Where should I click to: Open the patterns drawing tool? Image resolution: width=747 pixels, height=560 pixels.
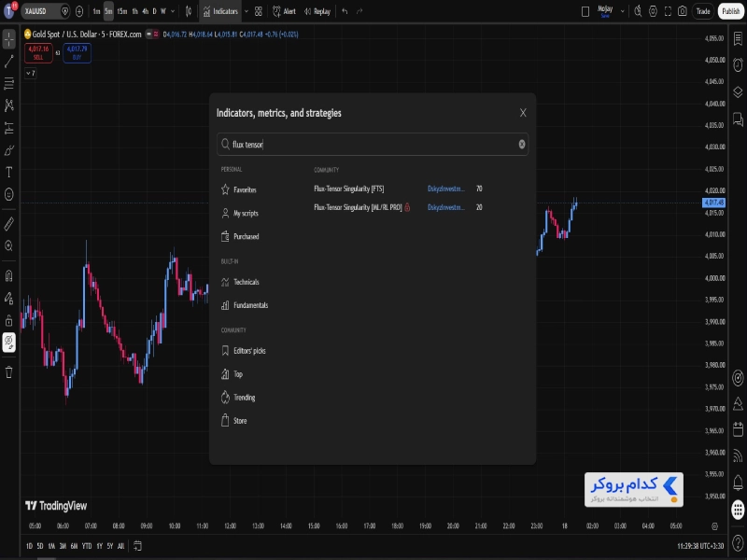pos(9,105)
